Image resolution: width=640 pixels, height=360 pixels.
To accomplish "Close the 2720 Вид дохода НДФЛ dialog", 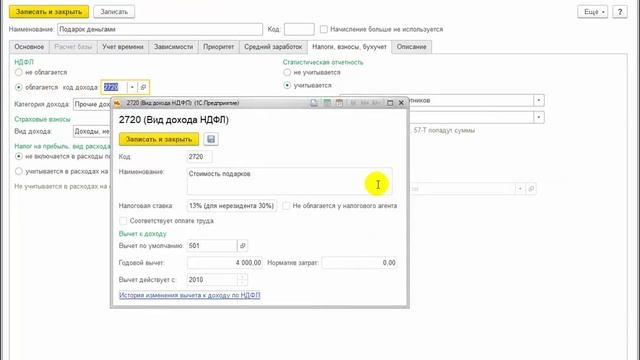I will (x=401, y=103).
